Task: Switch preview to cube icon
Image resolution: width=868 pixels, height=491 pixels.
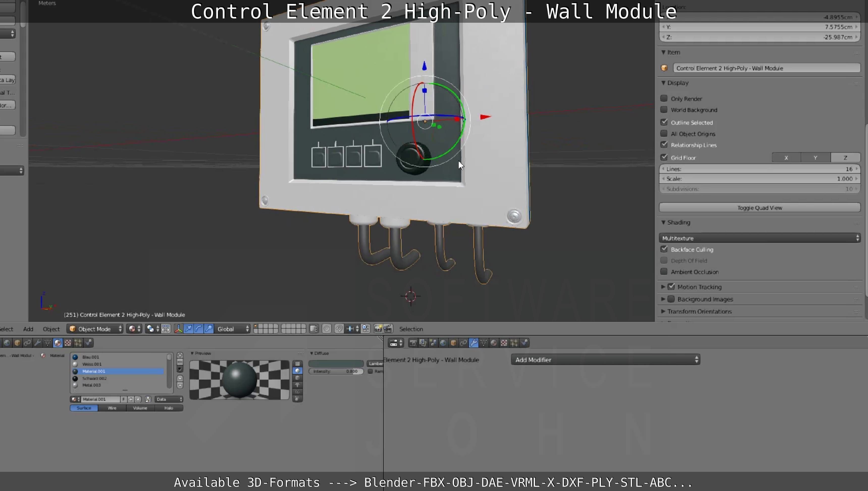Action: [x=297, y=378]
